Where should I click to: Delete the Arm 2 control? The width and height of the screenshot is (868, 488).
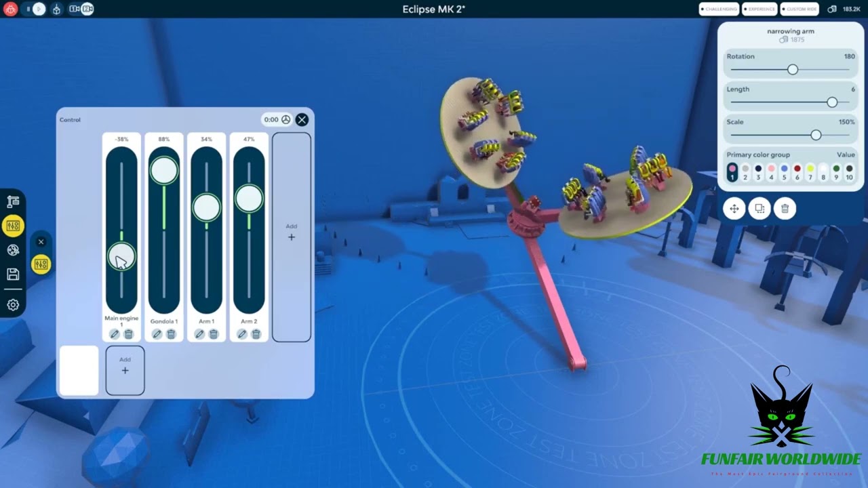(x=256, y=334)
